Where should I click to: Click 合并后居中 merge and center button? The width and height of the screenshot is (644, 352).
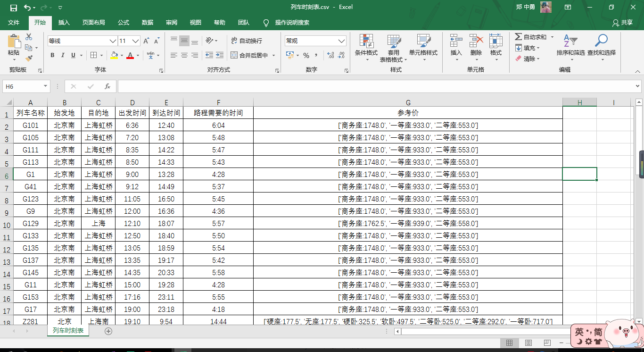[x=250, y=55]
